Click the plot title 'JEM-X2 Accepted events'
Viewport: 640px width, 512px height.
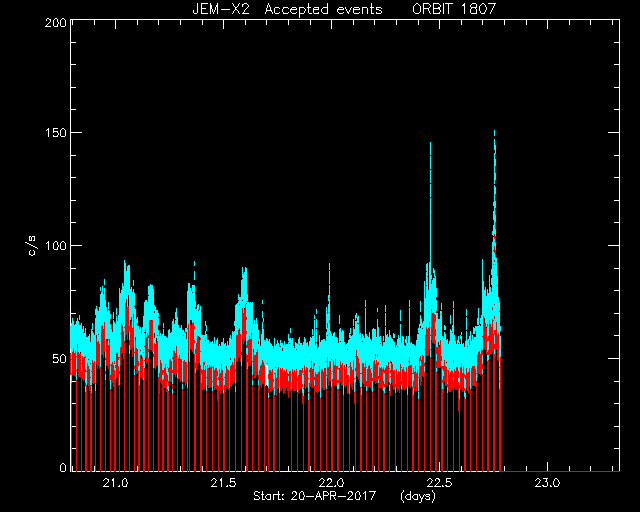pos(287,9)
